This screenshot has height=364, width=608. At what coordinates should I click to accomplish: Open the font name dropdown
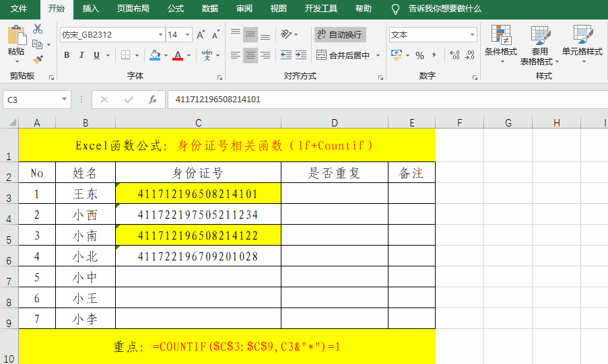pos(160,34)
